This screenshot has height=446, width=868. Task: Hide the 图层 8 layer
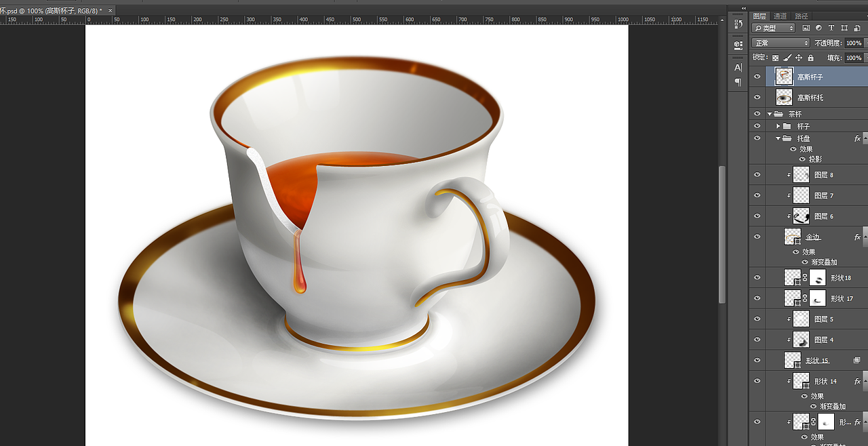click(757, 175)
